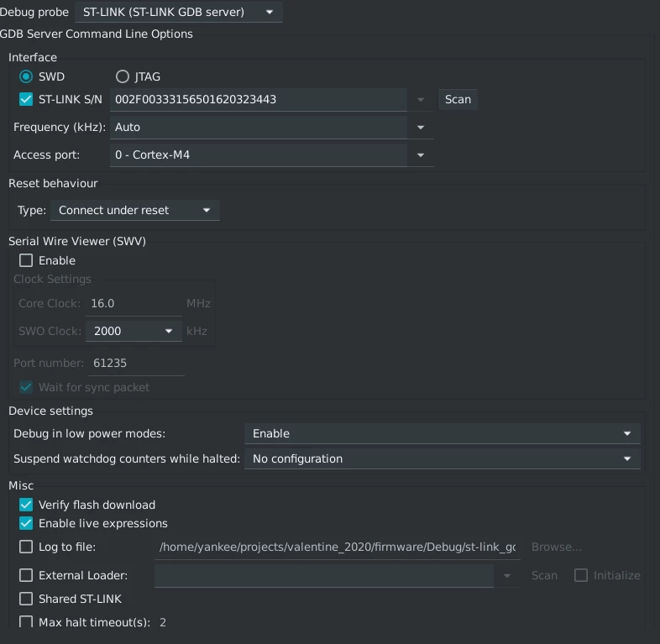Enable the Shared ST-LINK checkbox

pyautogui.click(x=26, y=599)
